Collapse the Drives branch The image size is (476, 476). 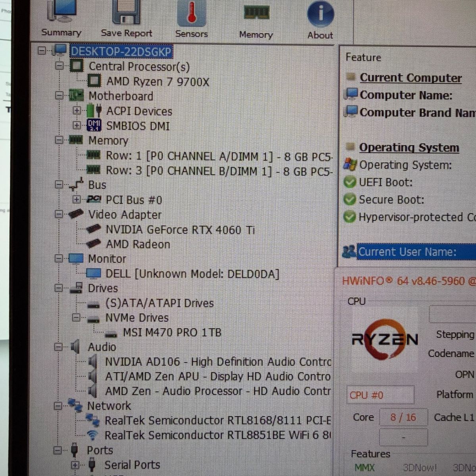[x=59, y=288]
